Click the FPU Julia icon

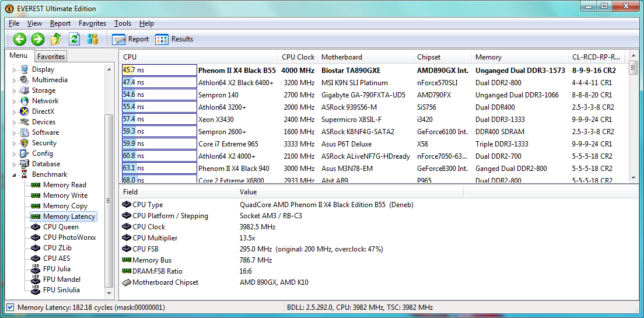[36, 269]
